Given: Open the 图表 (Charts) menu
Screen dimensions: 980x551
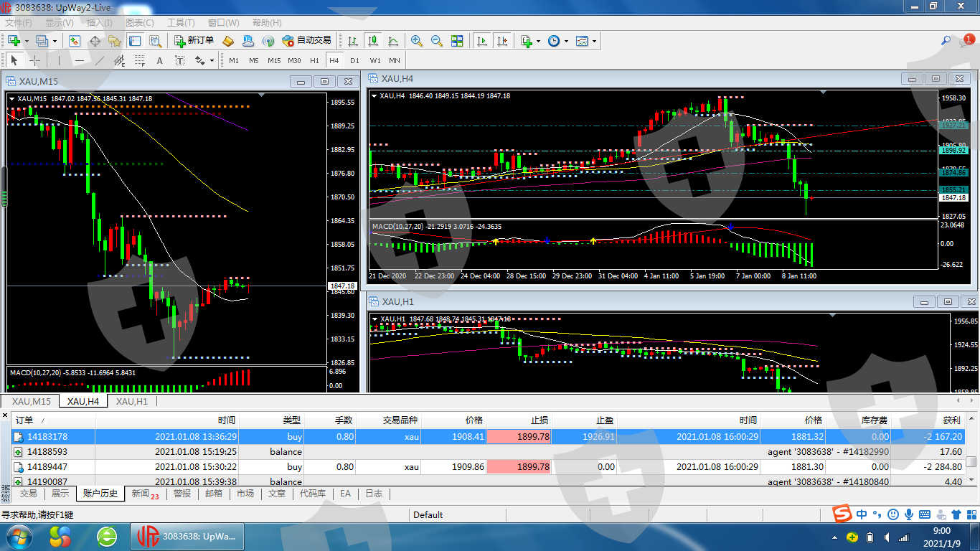Looking at the screenshot, I should click(x=139, y=23).
